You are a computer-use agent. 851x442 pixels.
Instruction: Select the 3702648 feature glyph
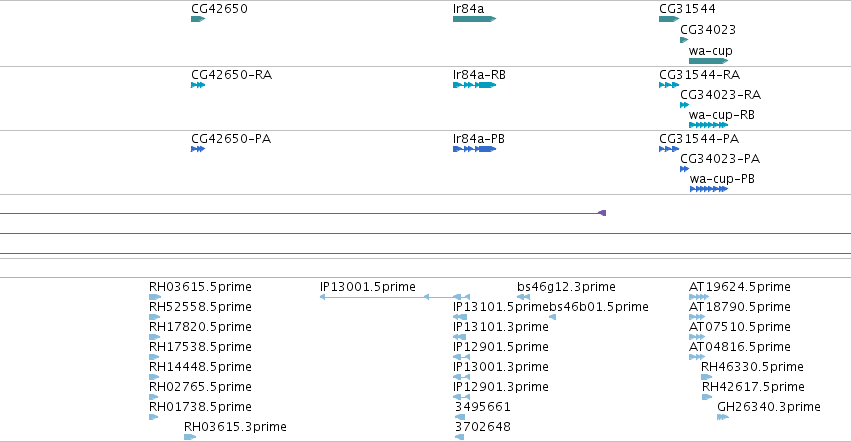(459, 437)
